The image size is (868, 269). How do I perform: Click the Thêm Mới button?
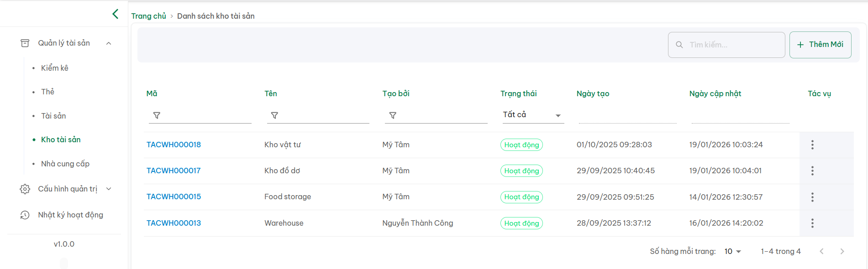click(820, 45)
